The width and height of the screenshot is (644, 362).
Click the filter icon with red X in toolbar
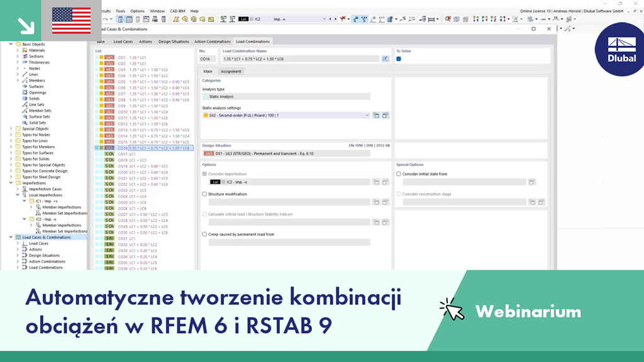coord(343,19)
